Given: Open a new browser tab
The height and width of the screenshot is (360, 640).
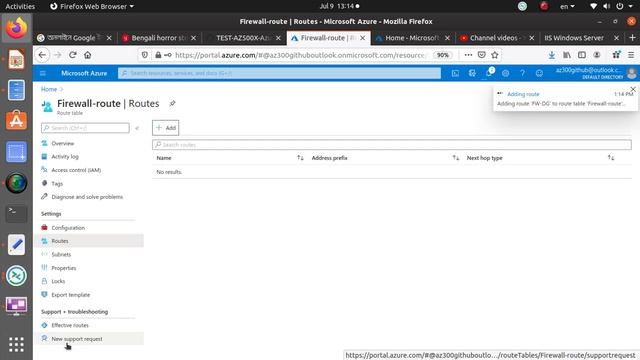Looking at the screenshot, I should pyautogui.click(x=632, y=38).
